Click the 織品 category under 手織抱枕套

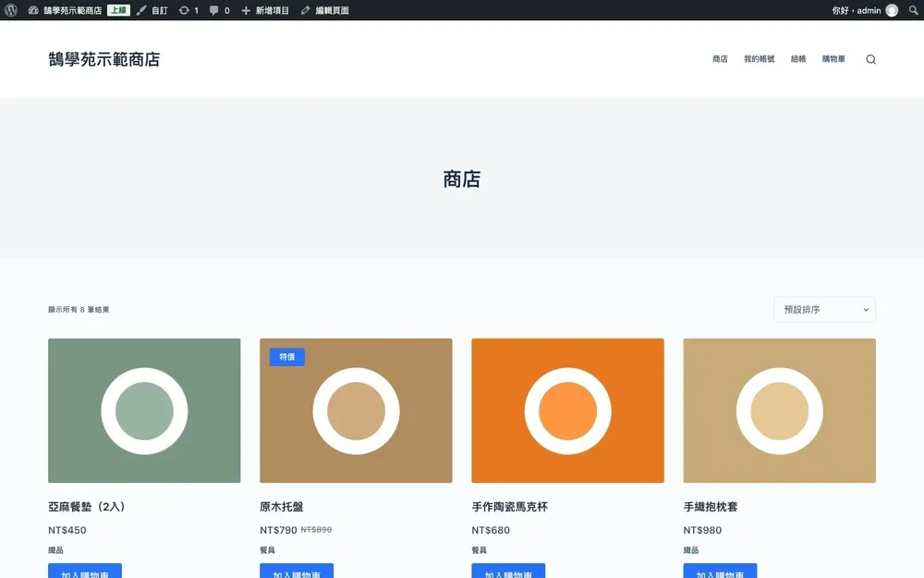(x=690, y=550)
